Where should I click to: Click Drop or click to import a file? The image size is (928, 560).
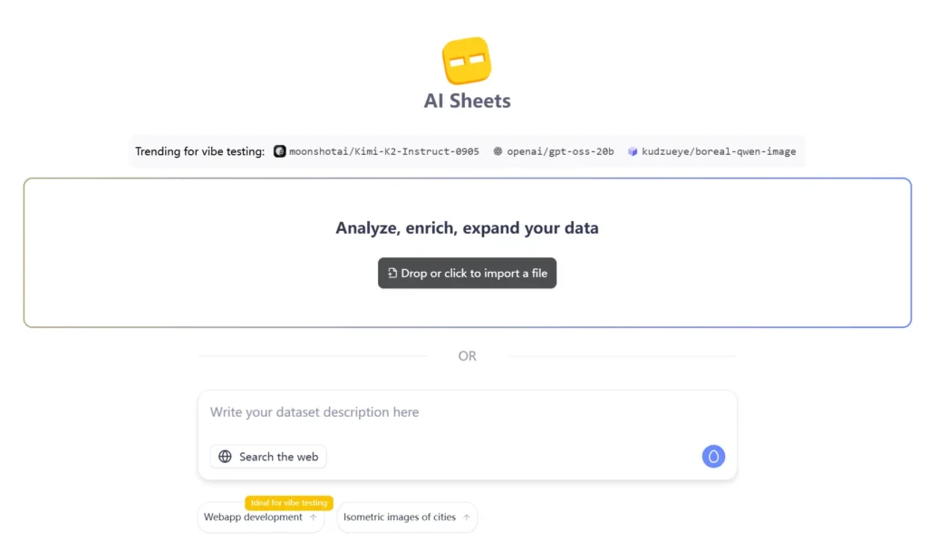tap(467, 273)
